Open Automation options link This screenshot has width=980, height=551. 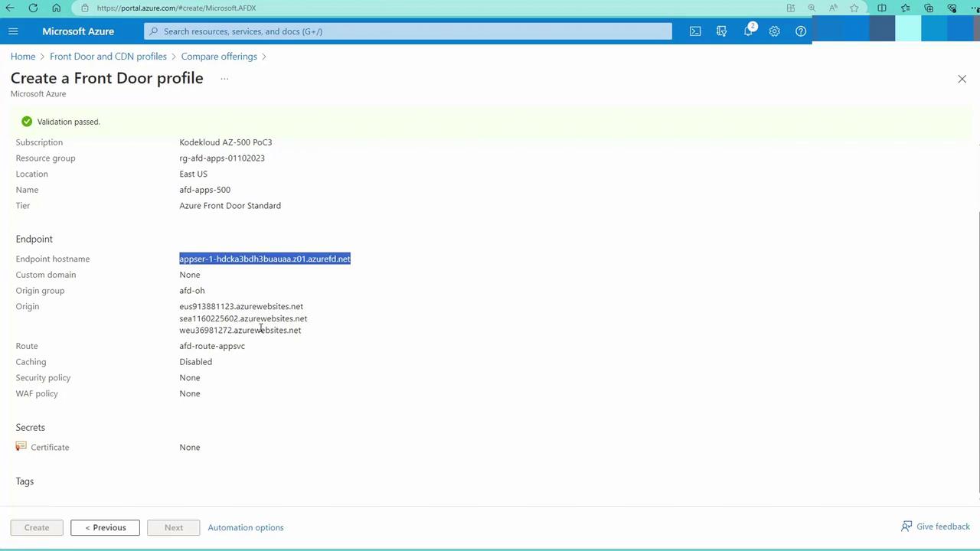click(x=246, y=527)
